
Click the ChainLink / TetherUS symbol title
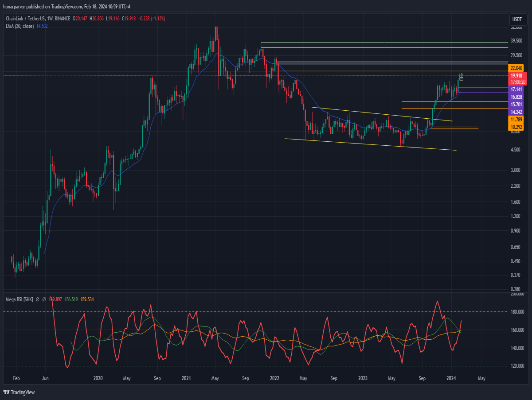[x=25, y=19]
